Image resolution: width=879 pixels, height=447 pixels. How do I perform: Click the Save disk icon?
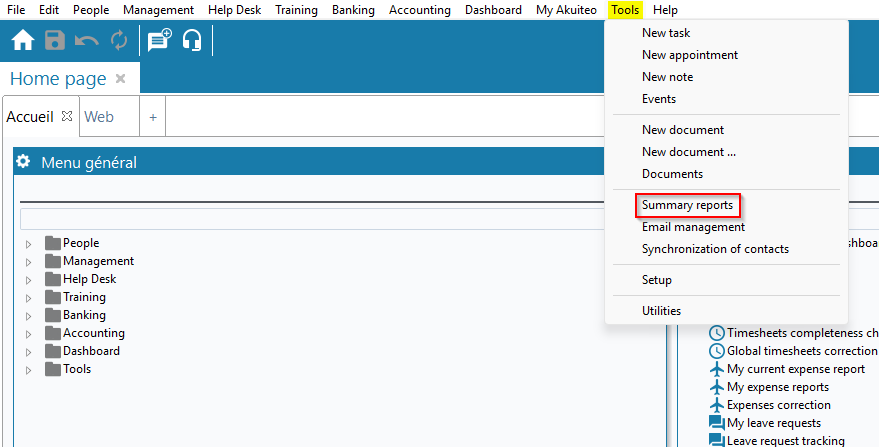pos(54,41)
